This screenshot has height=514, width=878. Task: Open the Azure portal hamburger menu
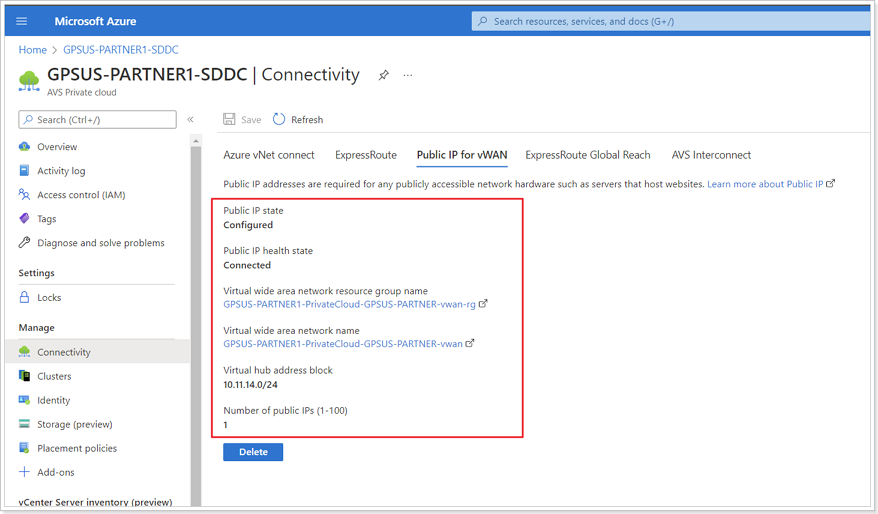click(22, 21)
